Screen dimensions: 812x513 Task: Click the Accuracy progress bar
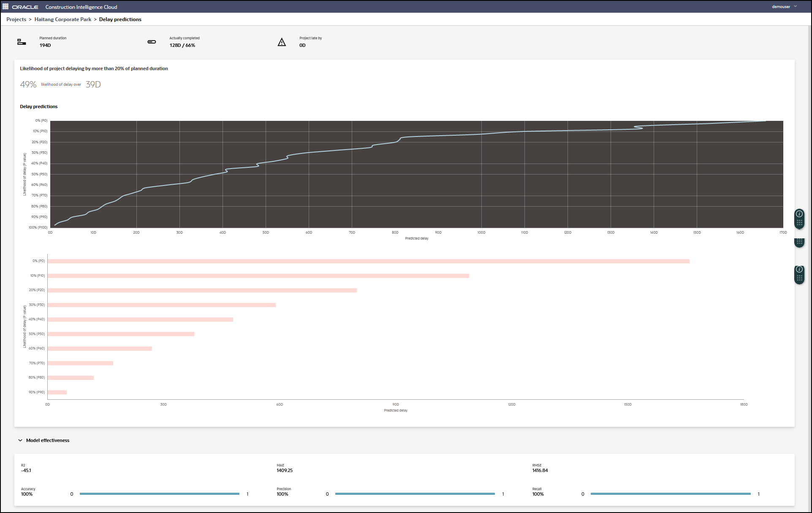[x=159, y=494]
